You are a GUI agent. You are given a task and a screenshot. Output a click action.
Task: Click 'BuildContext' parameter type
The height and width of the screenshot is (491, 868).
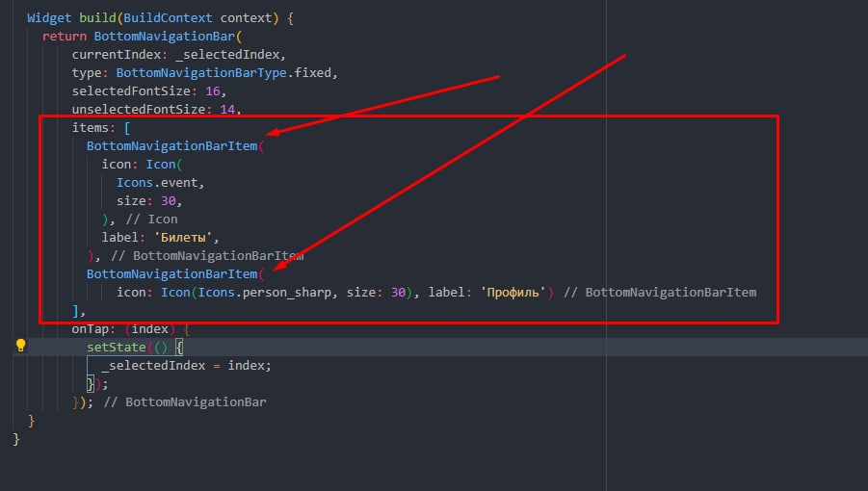click(168, 17)
